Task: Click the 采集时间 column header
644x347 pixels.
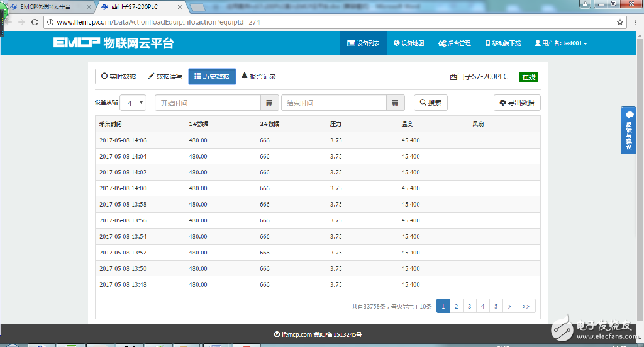Action: (110, 124)
